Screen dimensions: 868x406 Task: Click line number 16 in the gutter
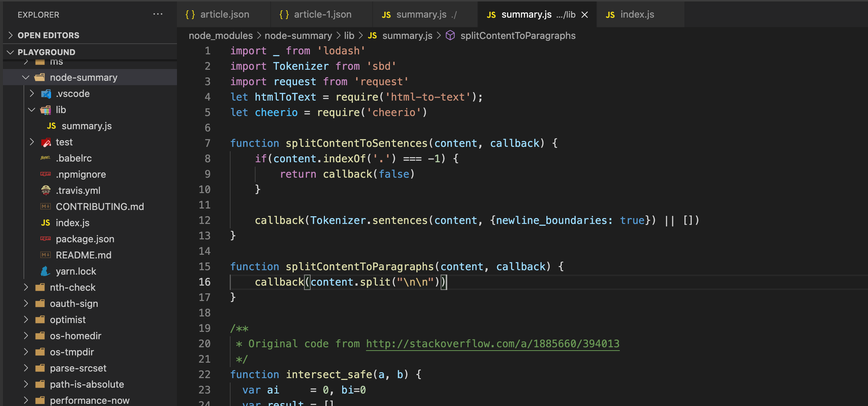(205, 282)
